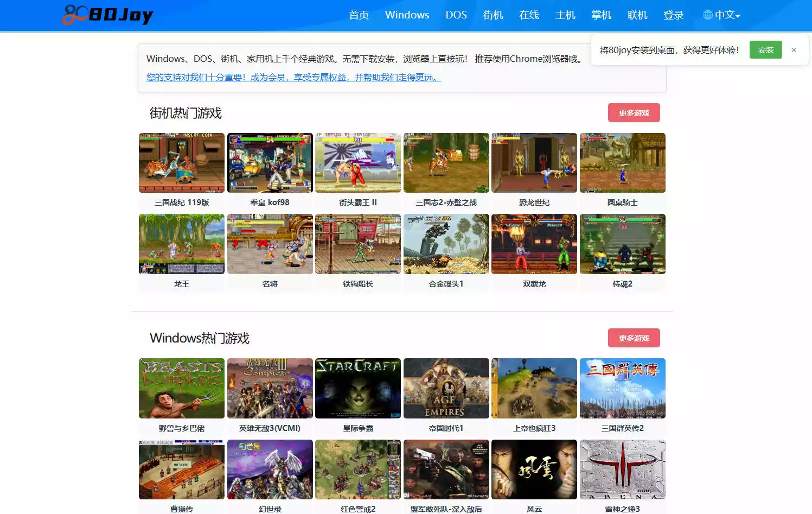This screenshot has width=812, height=514.
Task: Close the install prompt popup
Action: point(794,50)
